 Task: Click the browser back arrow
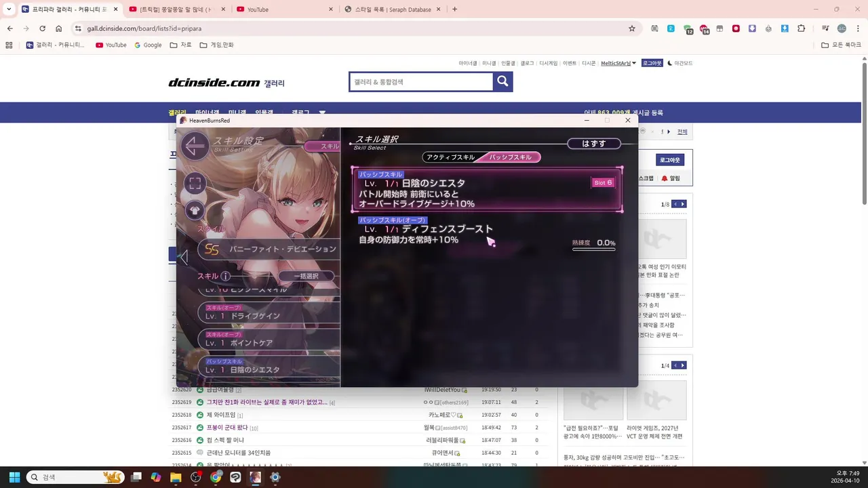(9, 28)
